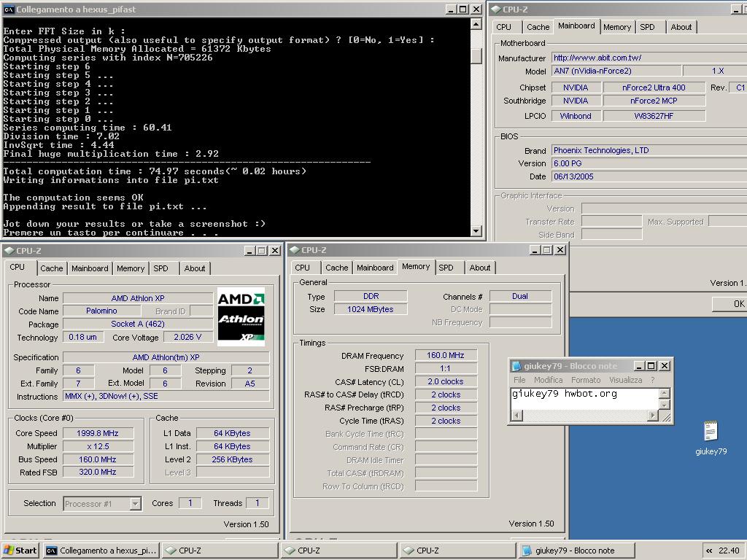Click the OK button in the Mainboard window
Screen dimensions: 747x560
(x=729, y=304)
